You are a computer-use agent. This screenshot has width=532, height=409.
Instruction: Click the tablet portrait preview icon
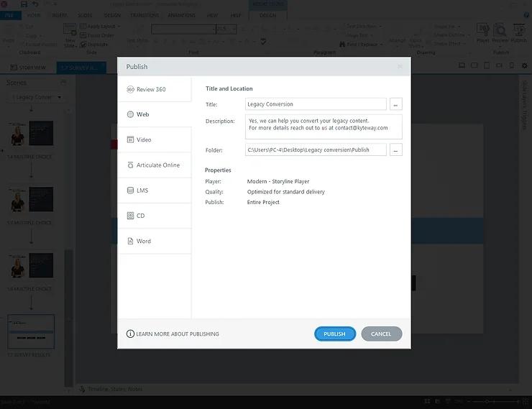[487, 65]
